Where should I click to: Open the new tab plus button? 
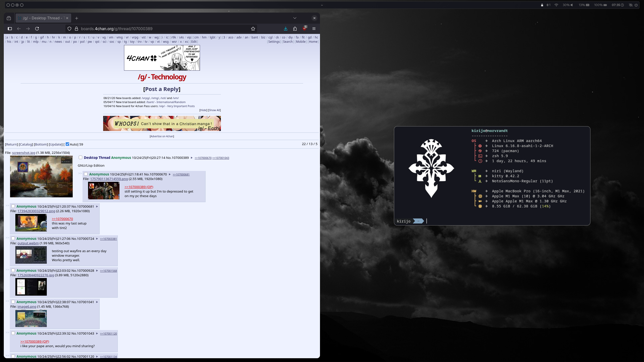click(x=77, y=18)
